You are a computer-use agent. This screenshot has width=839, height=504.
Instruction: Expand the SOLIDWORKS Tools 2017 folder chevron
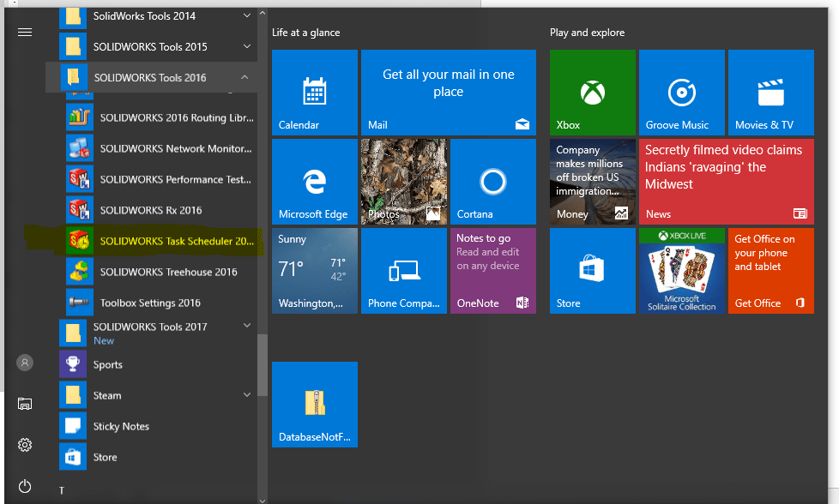247,326
